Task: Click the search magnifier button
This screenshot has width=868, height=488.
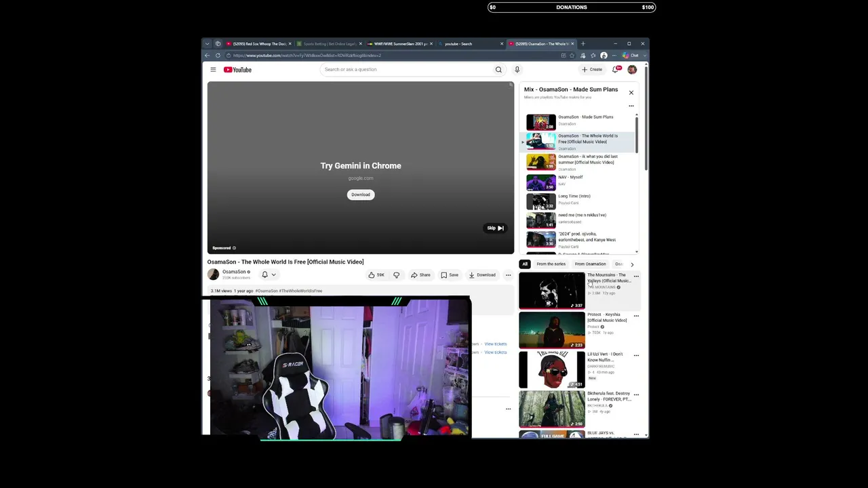Action: (498, 70)
